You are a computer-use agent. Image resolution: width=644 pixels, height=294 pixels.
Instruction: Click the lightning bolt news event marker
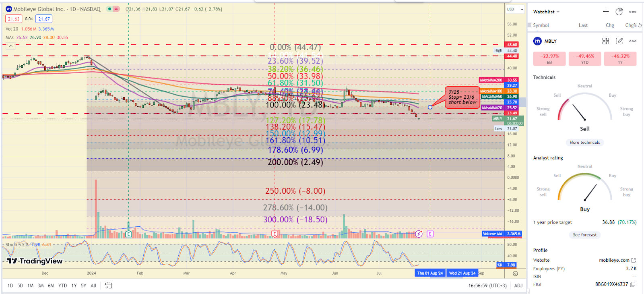tap(419, 234)
